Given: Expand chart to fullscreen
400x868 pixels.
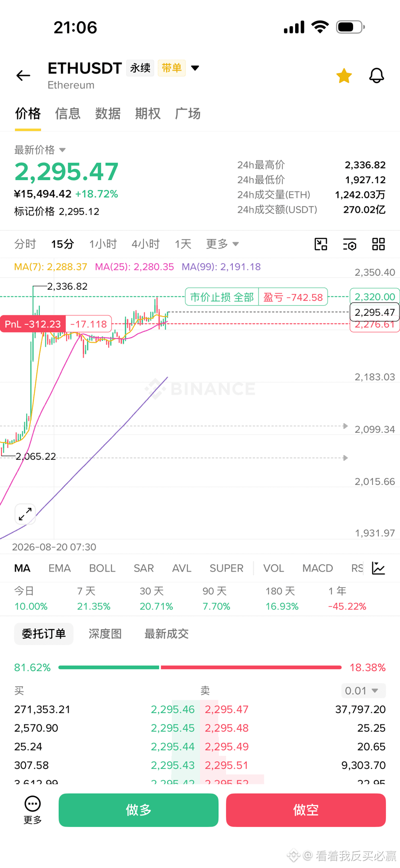Looking at the screenshot, I should click(25, 514).
